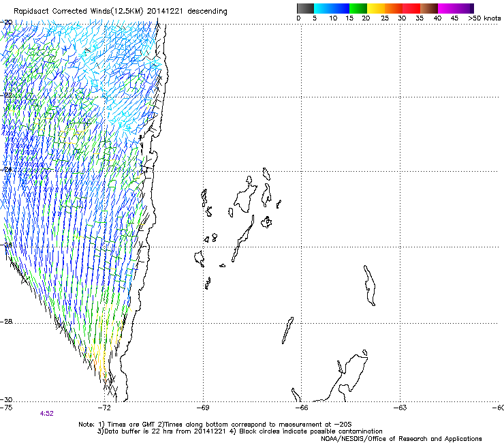The height and width of the screenshot is (443, 504).
Task: Click the cyan 5-10 knots legend swatch
Action: (x=323, y=8)
